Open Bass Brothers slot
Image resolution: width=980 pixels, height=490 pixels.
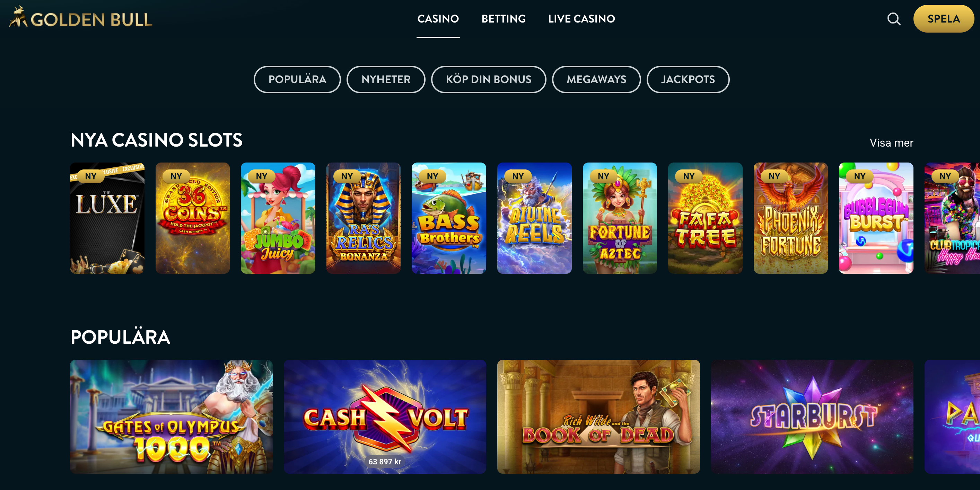pos(449,218)
